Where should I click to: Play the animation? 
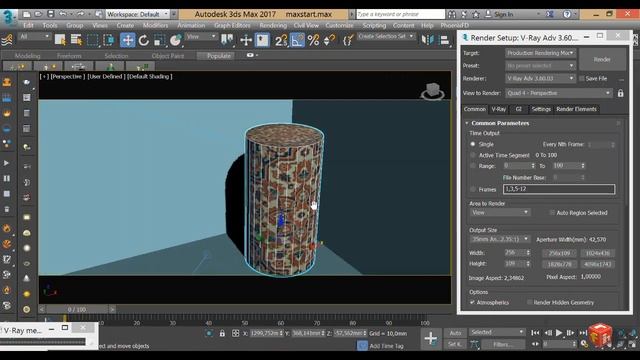[x=559, y=333]
